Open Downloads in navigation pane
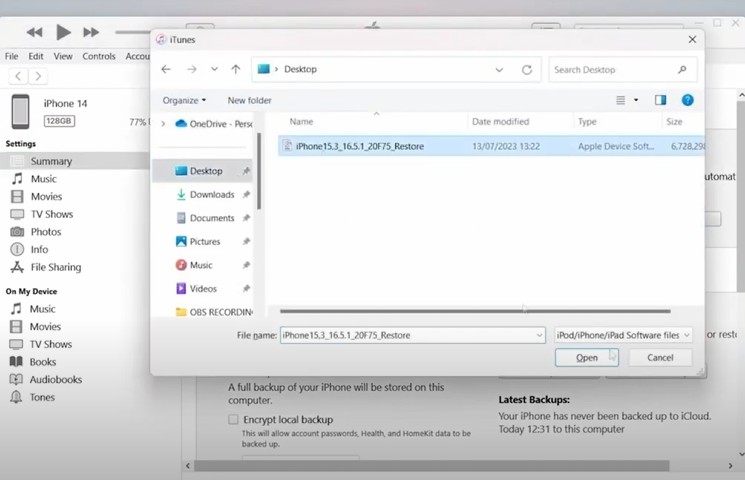 pyautogui.click(x=212, y=194)
